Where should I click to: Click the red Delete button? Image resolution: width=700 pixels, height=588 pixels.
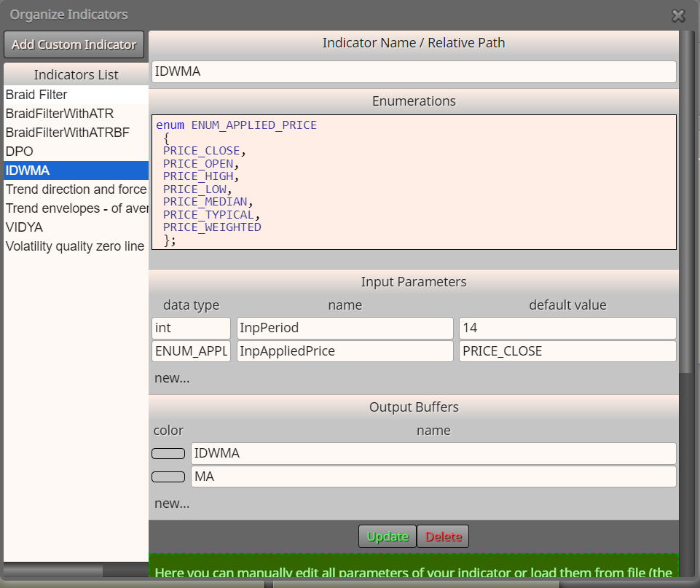443,536
